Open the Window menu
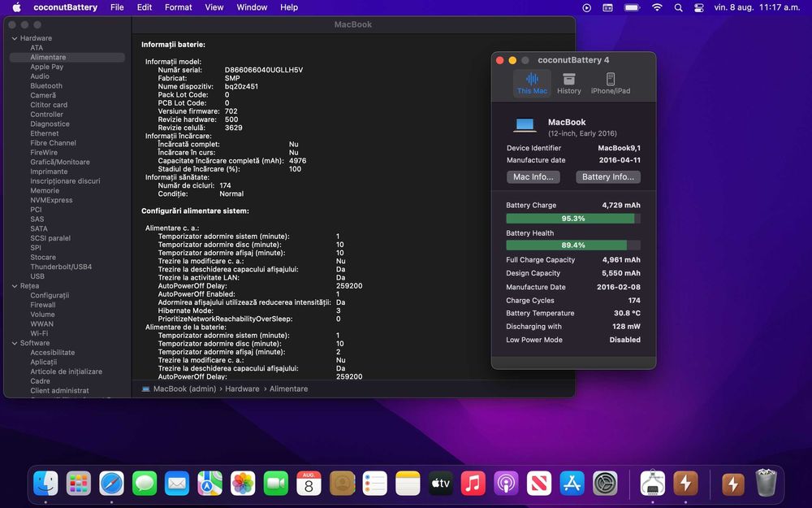Image resolution: width=812 pixels, height=508 pixels. pyautogui.click(x=252, y=7)
